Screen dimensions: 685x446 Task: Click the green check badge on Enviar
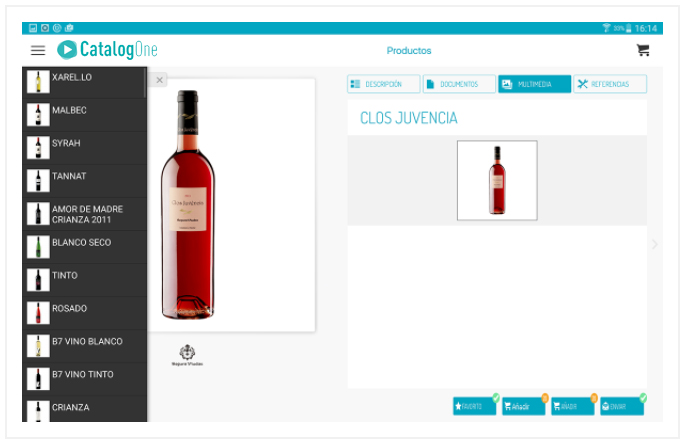[x=643, y=398]
